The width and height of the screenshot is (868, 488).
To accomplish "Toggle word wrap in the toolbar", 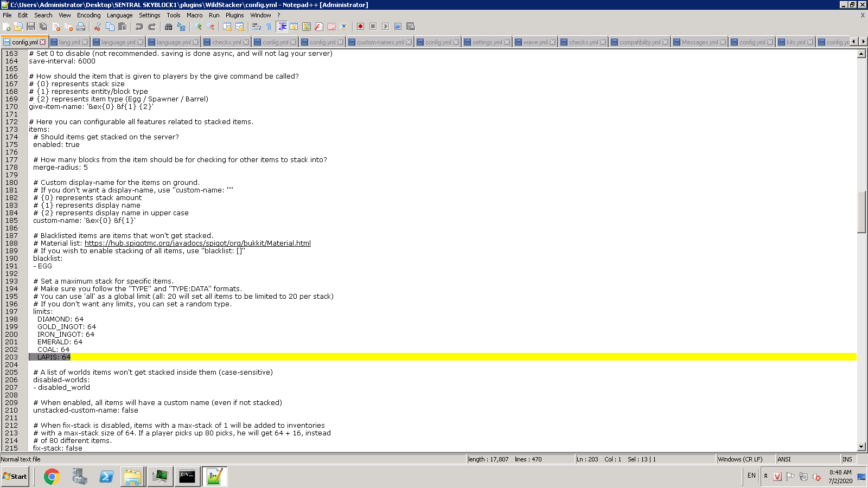I will [257, 27].
